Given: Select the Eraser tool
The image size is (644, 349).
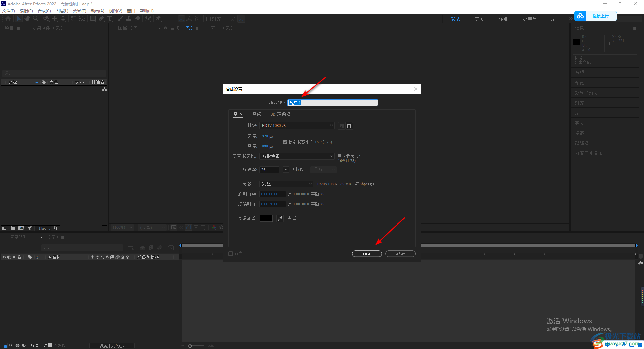Looking at the screenshot, I should coord(137,19).
